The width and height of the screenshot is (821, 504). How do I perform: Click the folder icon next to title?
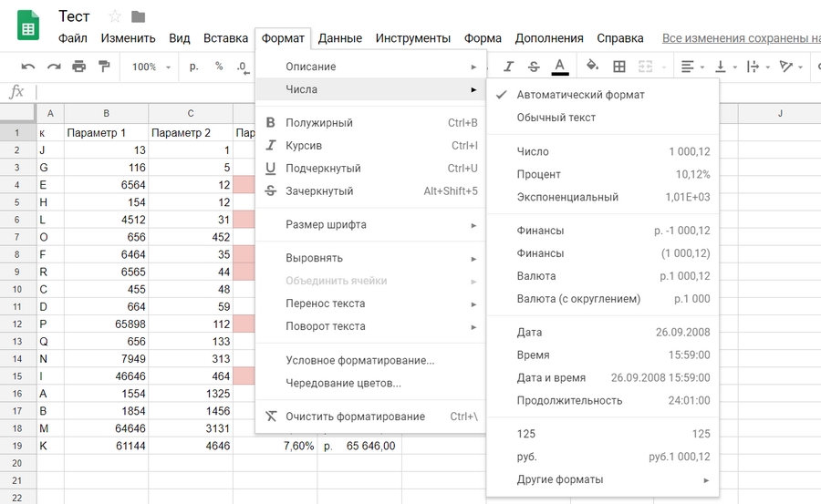pos(138,16)
